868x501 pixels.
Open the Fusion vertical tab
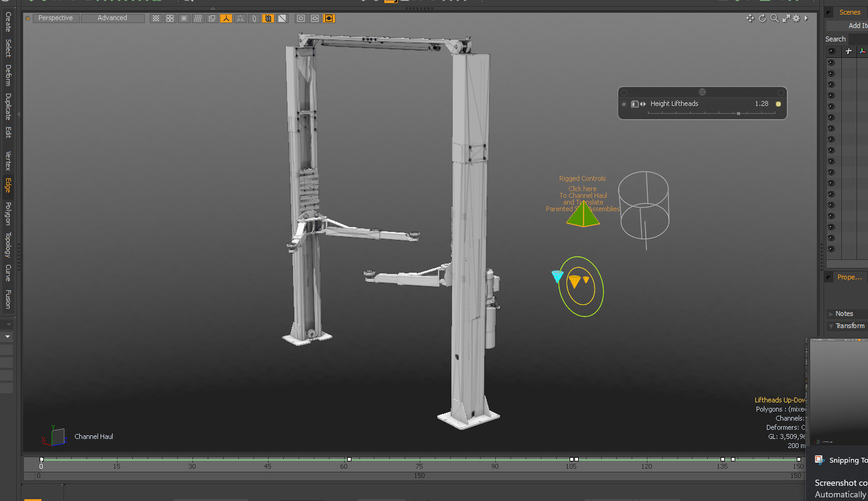tap(8, 299)
